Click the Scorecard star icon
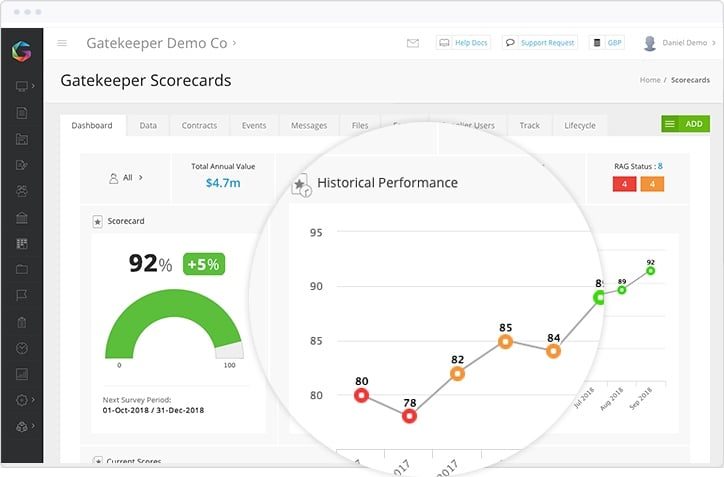This screenshot has width=724, height=477. coord(97,222)
